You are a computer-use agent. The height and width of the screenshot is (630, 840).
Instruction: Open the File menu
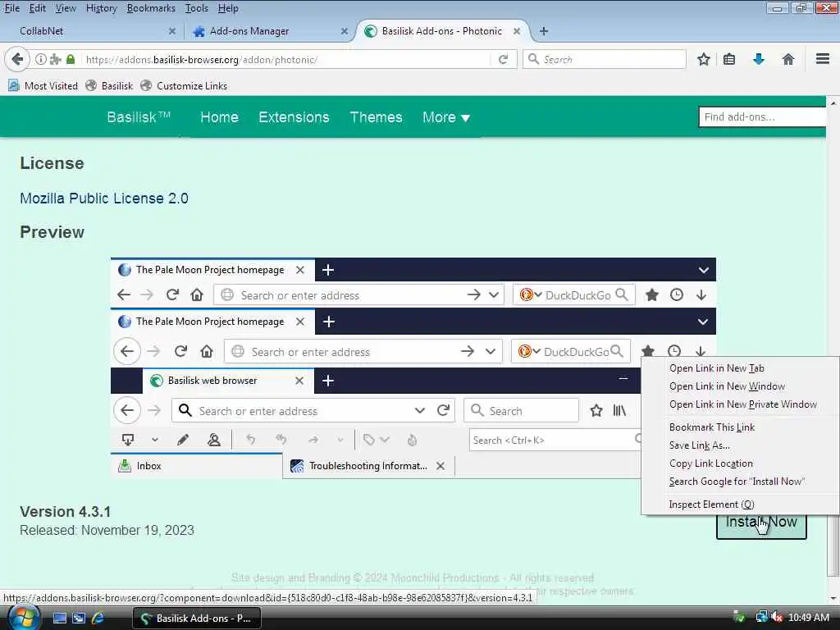click(x=11, y=8)
